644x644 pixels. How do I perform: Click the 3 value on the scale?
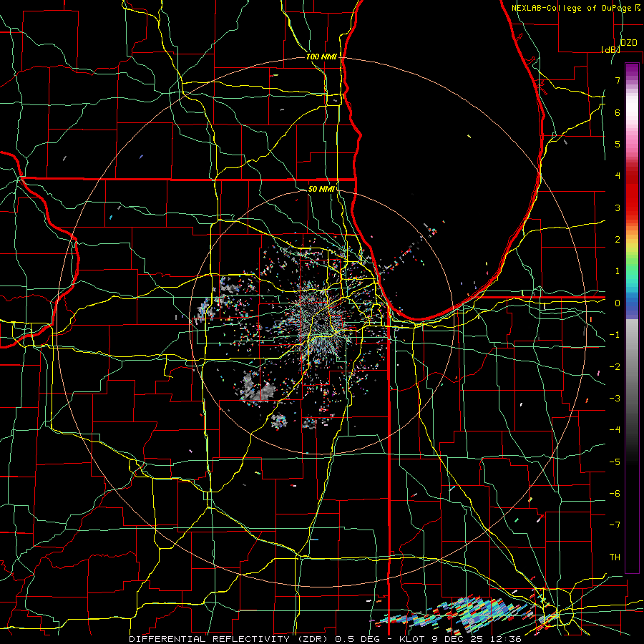[618, 208]
